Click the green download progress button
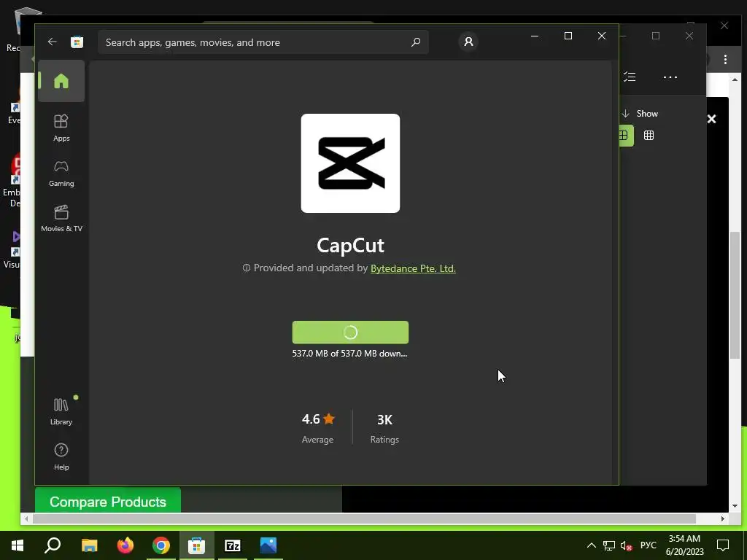The width and height of the screenshot is (747, 560). point(350,332)
